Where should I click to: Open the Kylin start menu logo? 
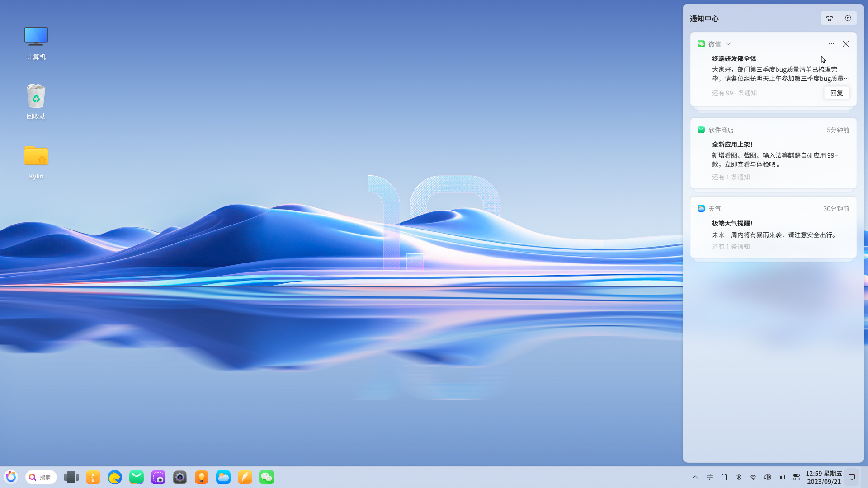11,477
